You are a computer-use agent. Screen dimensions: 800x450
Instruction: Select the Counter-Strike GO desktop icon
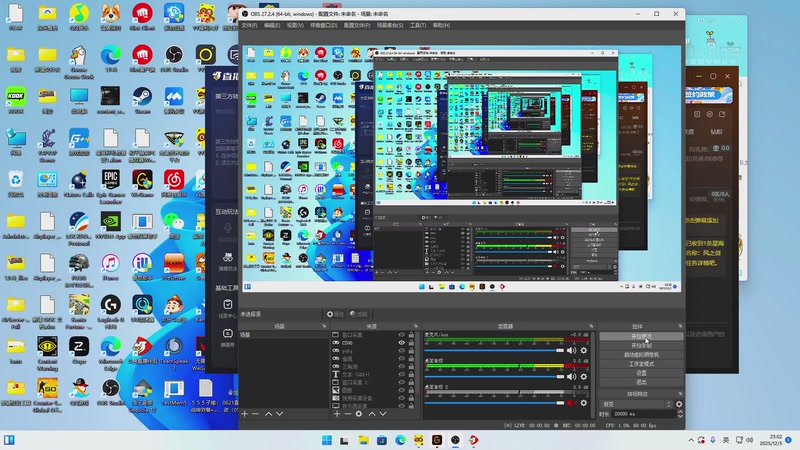coord(47,395)
